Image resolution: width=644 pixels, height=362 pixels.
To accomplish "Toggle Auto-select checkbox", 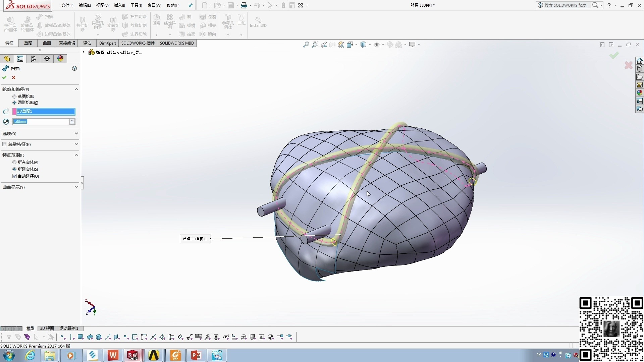I will click(14, 176).
